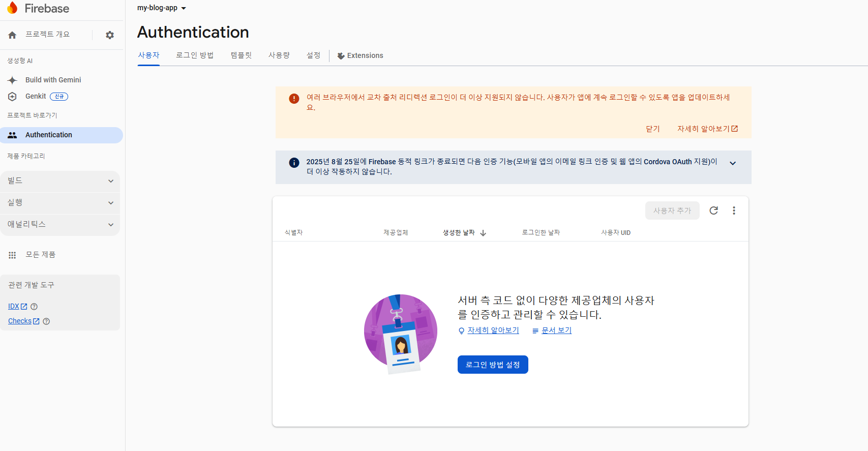Image resolution: width=868 pixels, height=451 pixels.
Task: Open 프로젝트 개요 in sidebar
Action: pyautogui.click(x=48, y=35)
